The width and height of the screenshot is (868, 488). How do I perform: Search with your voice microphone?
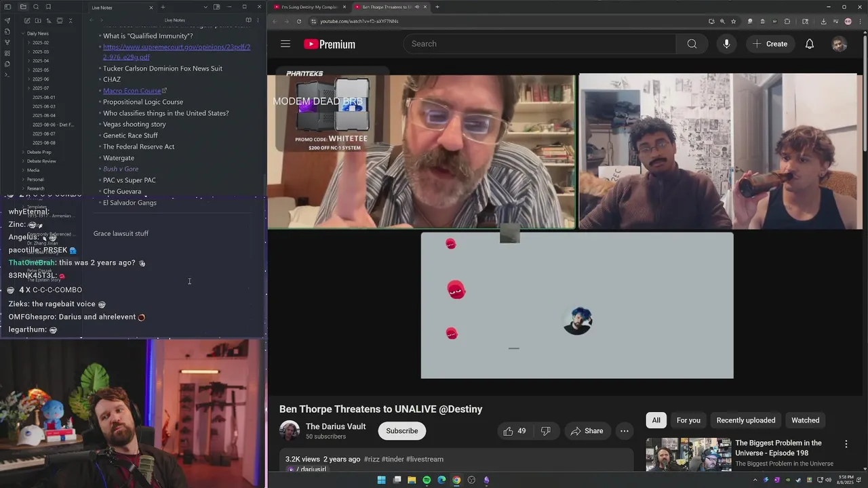tap(726, 44)
